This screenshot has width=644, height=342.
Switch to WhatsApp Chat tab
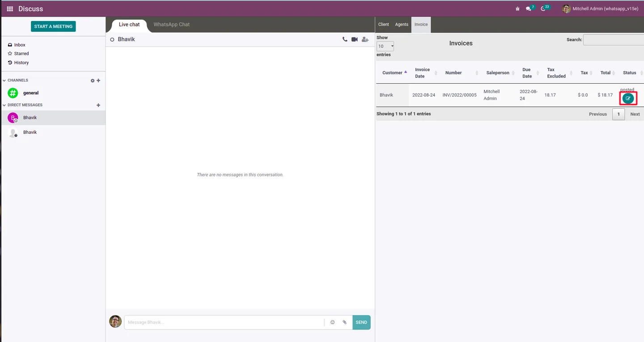tap(172, 25)
